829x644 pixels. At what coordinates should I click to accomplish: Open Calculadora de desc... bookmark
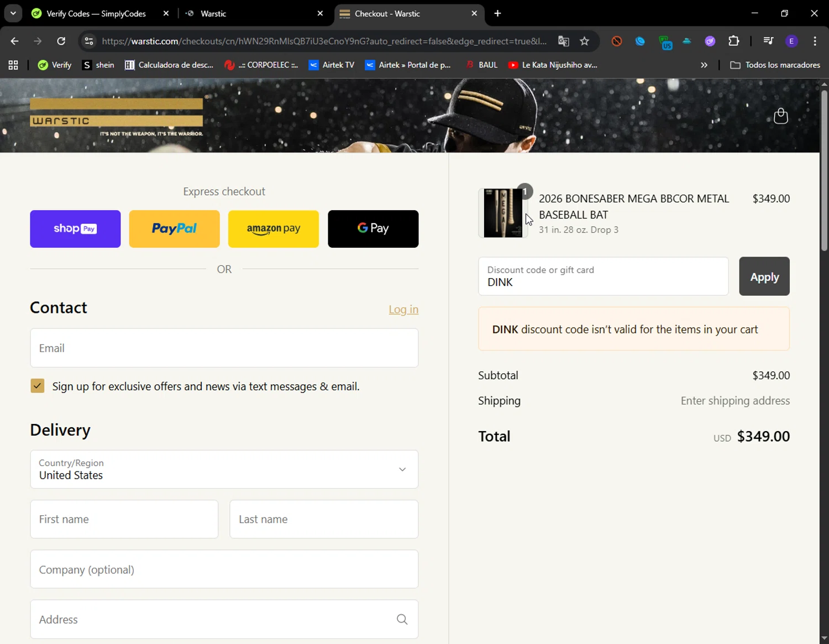pos(169,65)
